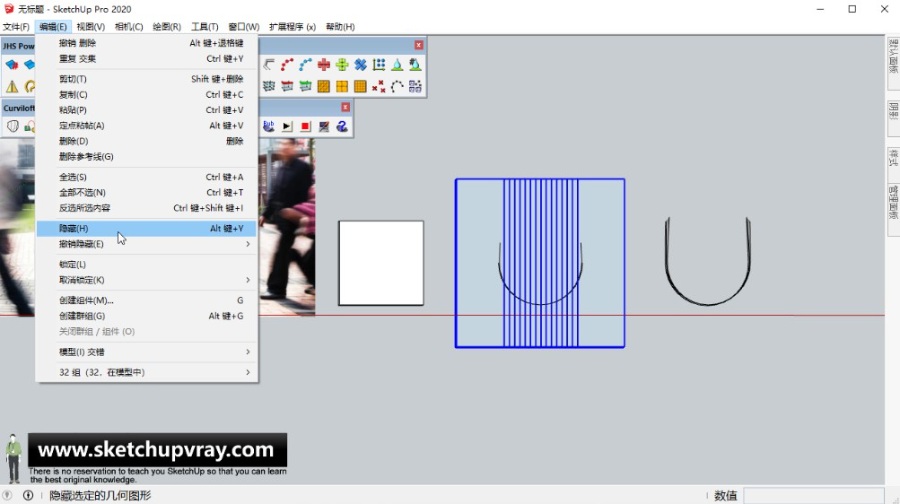Close the lower floating toolbar
This screenshot has height=504, width=900.
click(x=346, y=107)
